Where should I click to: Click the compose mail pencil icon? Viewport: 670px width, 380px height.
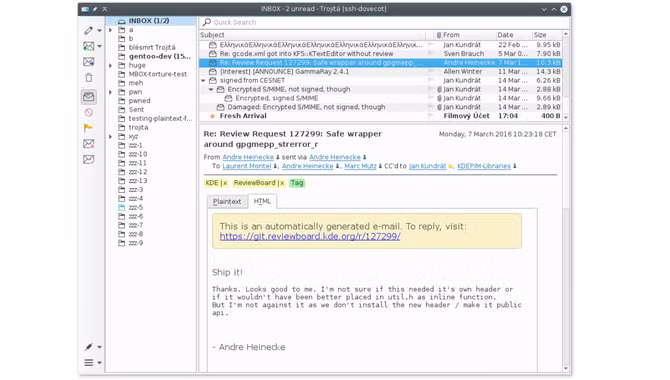pyautogui.click(x=88, y=30)
